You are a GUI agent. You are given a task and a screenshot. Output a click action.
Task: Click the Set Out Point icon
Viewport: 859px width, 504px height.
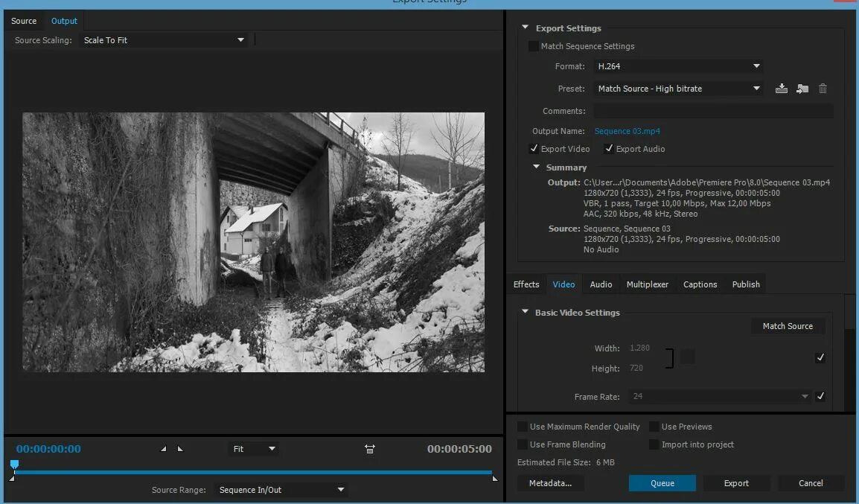pyautogui.click(x=179, y=449)
